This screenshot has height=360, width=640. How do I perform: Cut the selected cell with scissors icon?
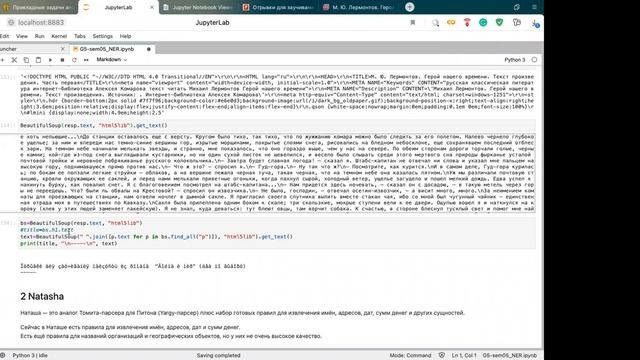pos(14,60)
